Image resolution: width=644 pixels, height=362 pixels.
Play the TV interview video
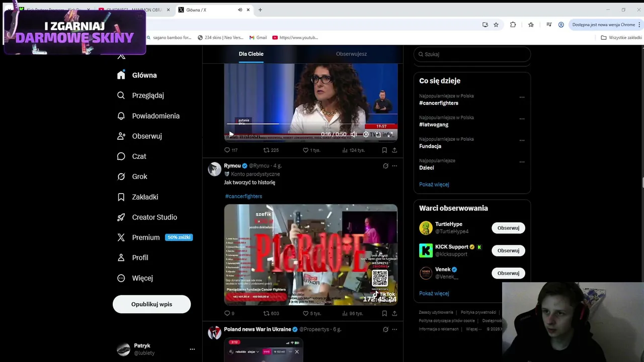(x=231, y=134)
